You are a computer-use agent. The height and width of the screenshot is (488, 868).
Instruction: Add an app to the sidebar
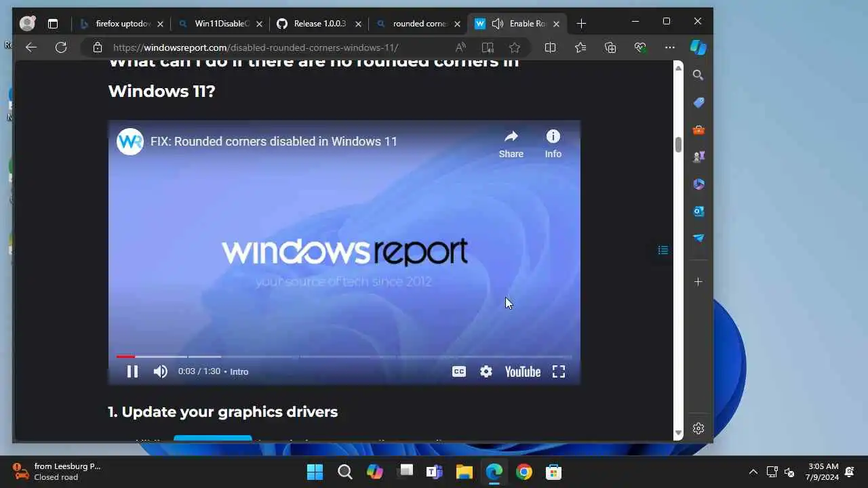point(698,281)
